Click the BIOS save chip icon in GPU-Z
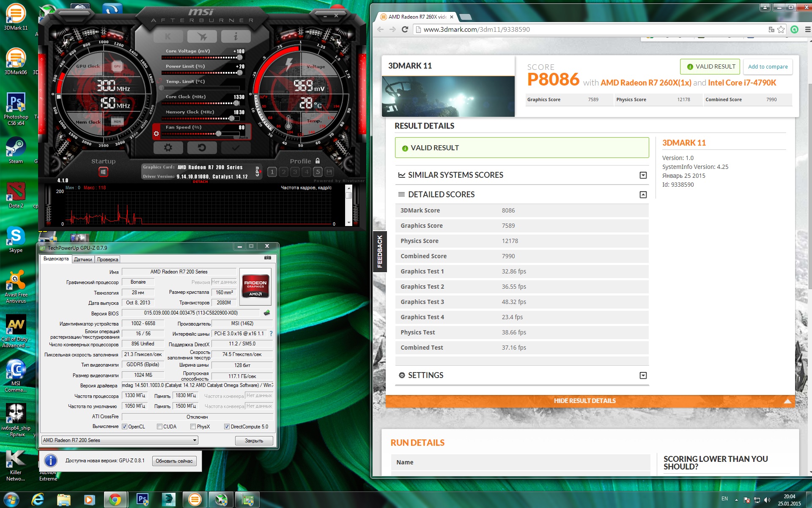Image resolution: width=812 pixels, height=508 pixels. coord(267,313)
